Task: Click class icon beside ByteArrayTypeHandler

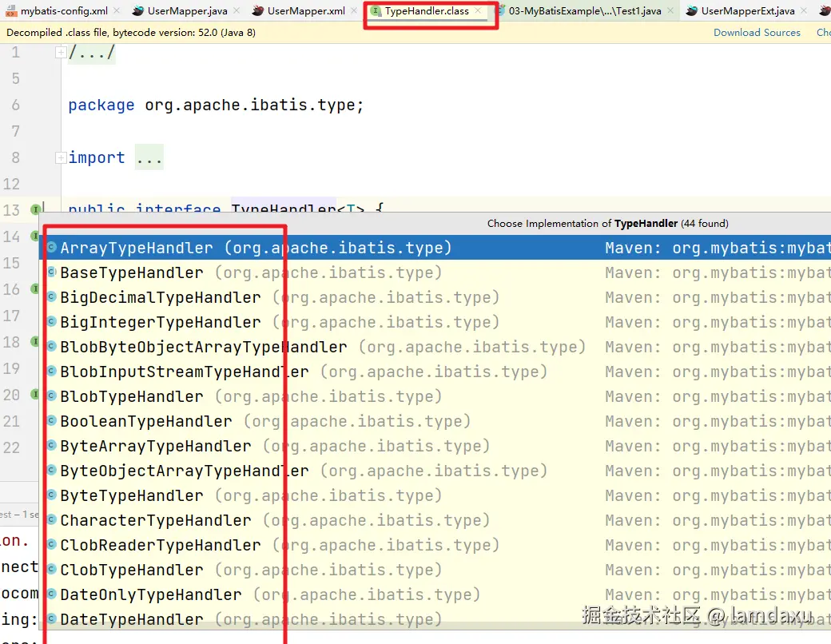Action: click(51, 445)
